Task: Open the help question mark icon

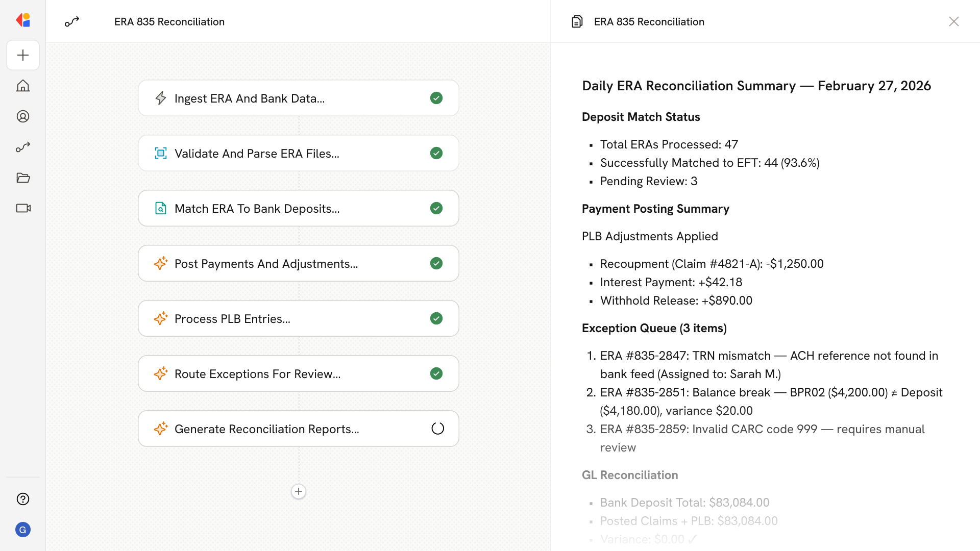Action: click(x=23, y=499)
